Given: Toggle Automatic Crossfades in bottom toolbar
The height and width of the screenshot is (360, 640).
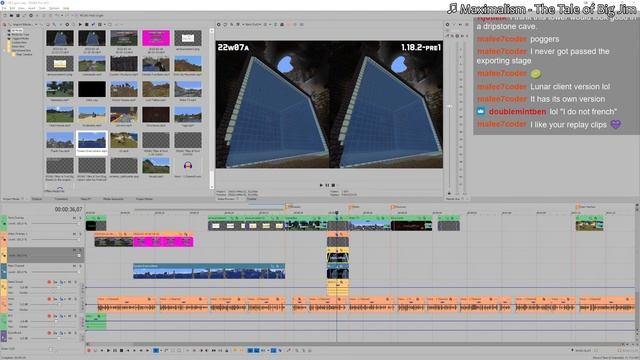Looking at the screenshot, I should coord(257,350).
